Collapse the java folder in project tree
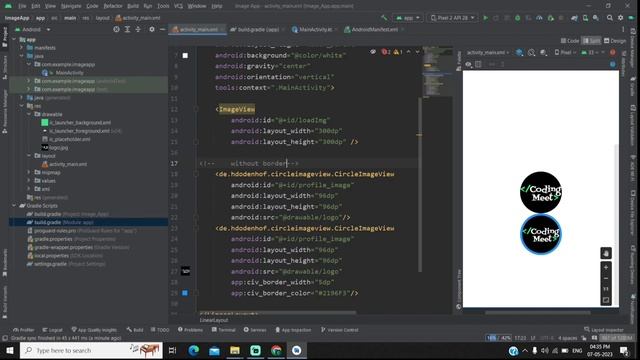 pyautogui.click(x=22, y=56)
